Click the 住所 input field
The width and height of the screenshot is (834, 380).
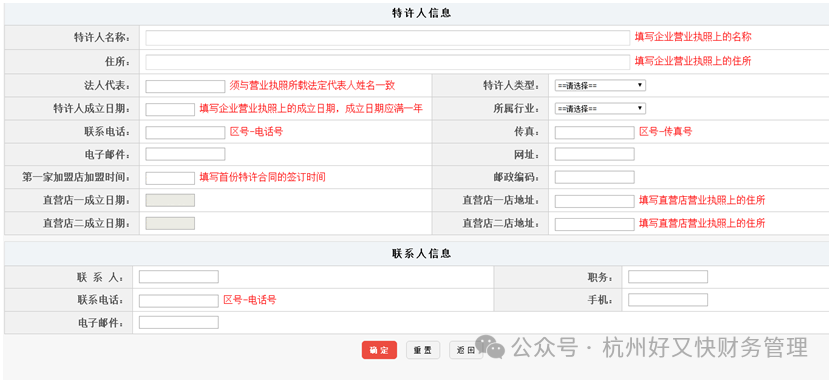point(387,62)
